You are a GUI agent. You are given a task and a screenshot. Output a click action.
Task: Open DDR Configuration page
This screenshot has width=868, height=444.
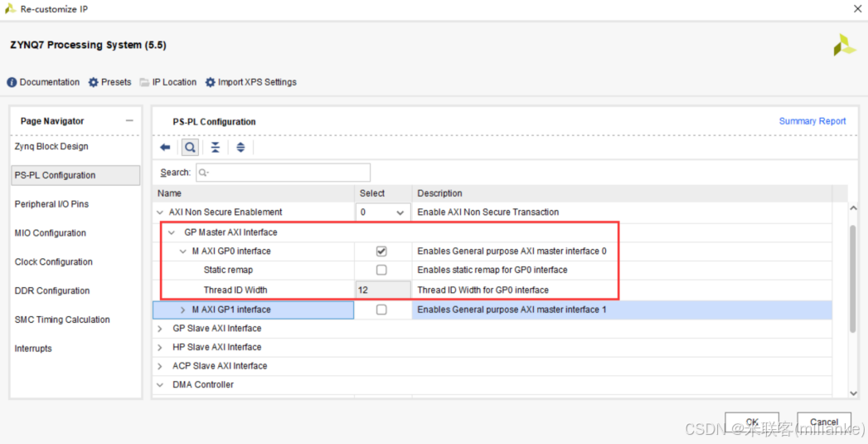click(x=52, y=290)
